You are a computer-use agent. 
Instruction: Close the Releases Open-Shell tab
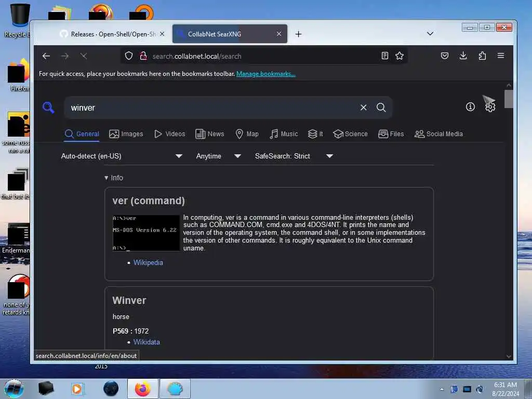(x=162, y=34)
